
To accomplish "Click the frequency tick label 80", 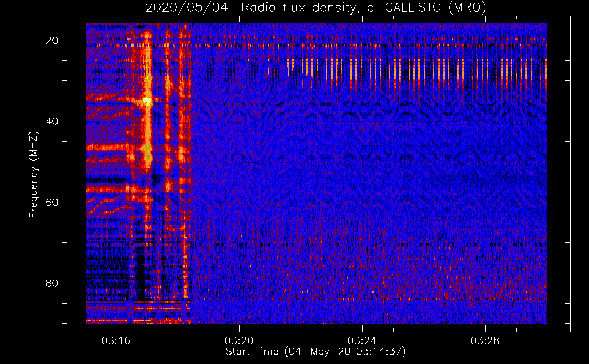I will pyautogui.click(x=52, y=283).
